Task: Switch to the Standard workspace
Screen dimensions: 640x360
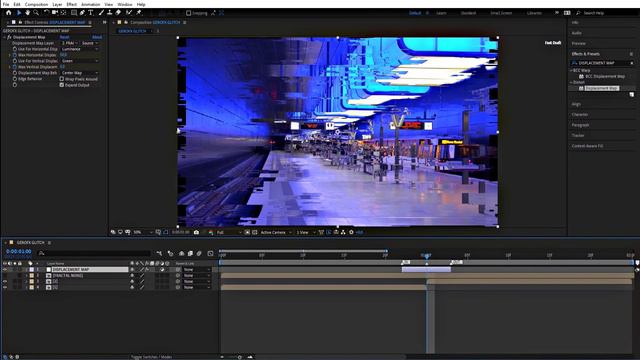Action: coord(469,13)
